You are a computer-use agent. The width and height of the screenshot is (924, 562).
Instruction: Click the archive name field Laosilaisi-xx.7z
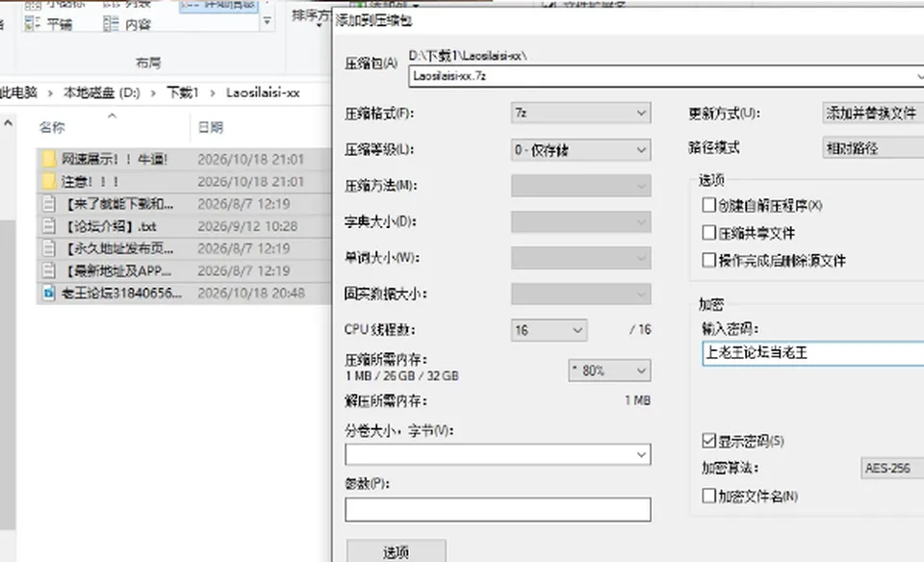pos(666,76)
